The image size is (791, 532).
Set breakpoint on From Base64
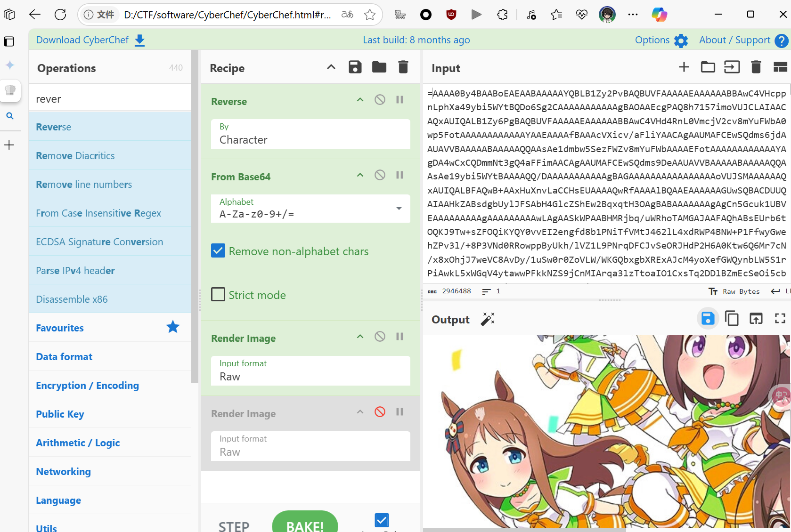[400, 175]
